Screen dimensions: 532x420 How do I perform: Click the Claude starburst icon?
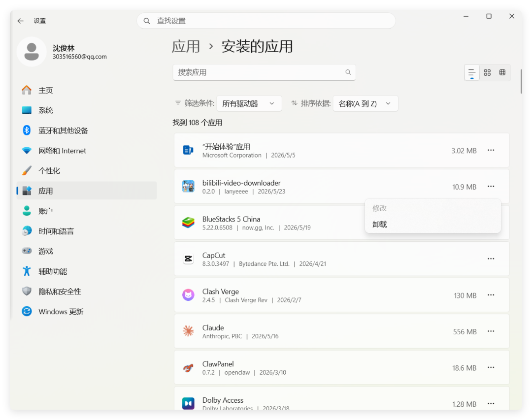[x=188, y=331]
